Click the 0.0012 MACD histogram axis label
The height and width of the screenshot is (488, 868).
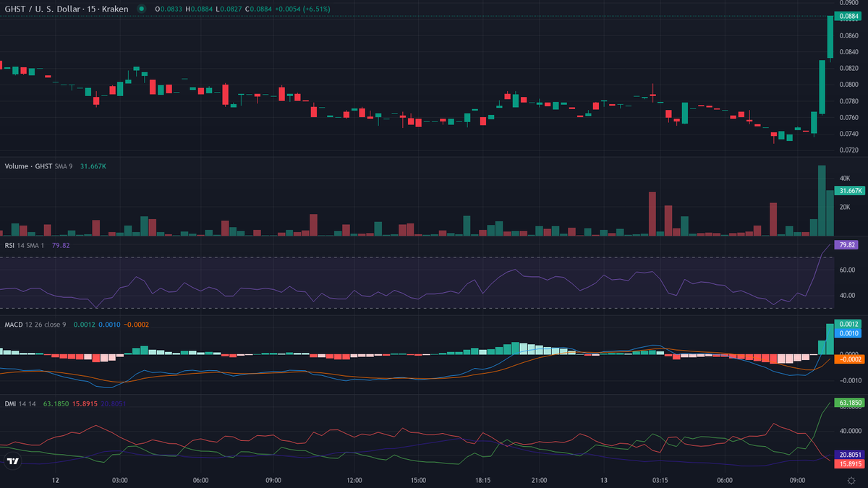(849, 324)
